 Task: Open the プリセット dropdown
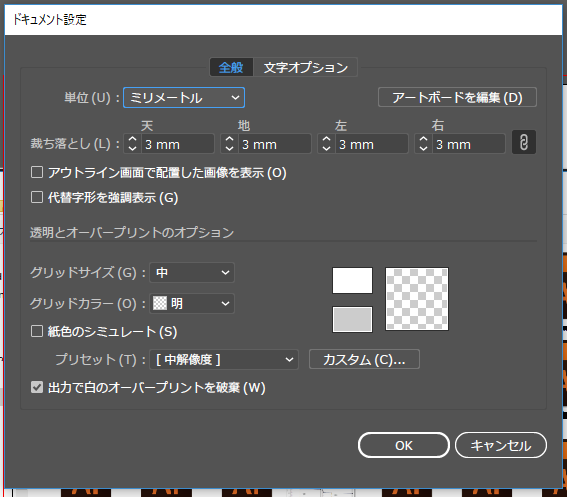224,359
